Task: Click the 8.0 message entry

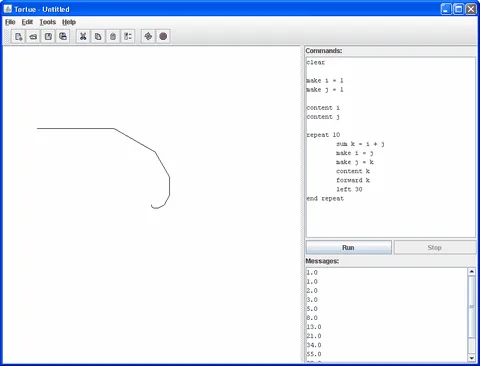Action: 312,318
